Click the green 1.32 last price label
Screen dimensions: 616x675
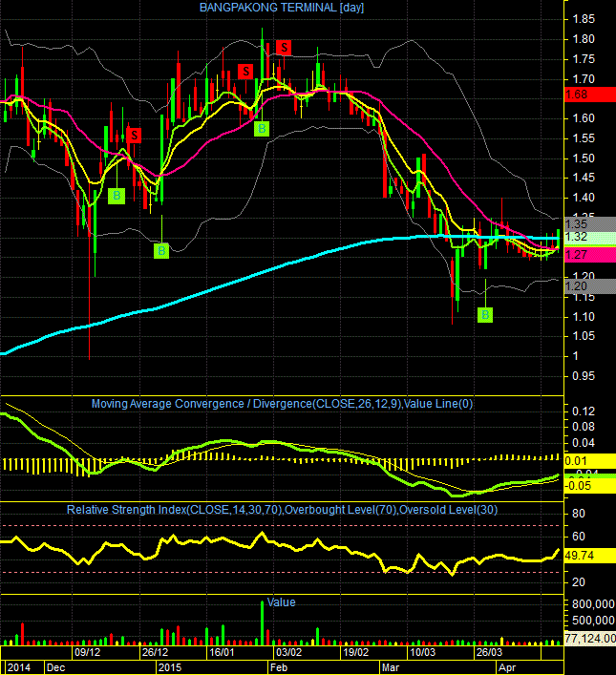[x=589, y=237]
